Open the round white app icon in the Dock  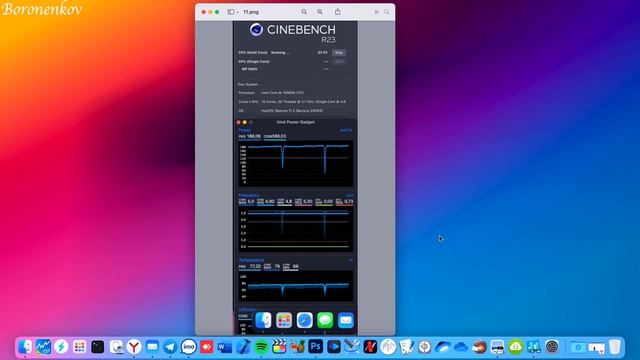coord(388,347)
